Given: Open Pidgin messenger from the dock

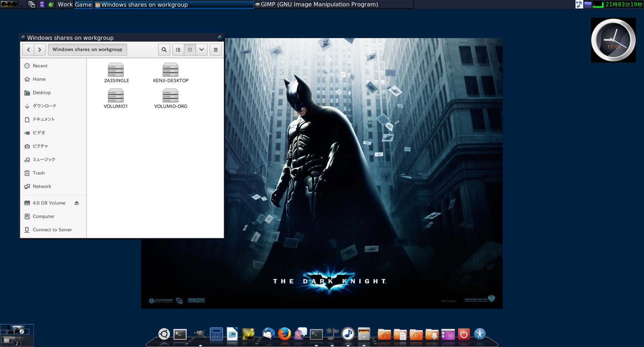Looking at the screenshot, I should (x=299, y=334).
